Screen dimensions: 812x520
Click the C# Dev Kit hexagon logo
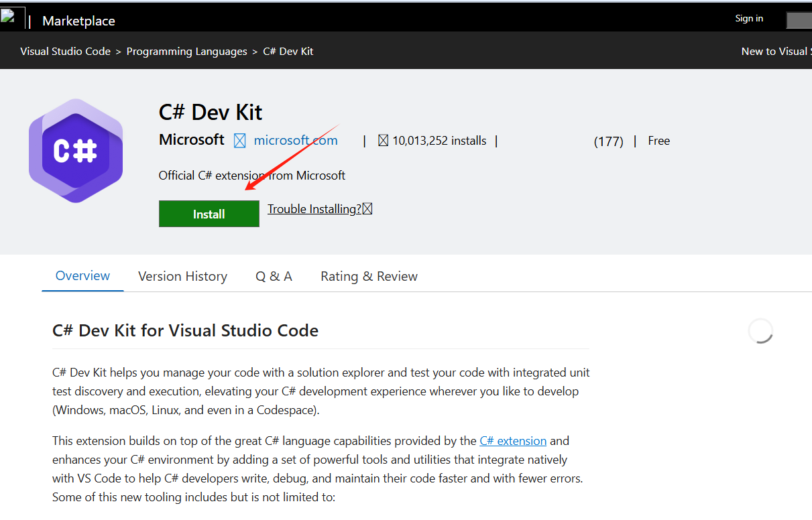(x=76, y=151)
